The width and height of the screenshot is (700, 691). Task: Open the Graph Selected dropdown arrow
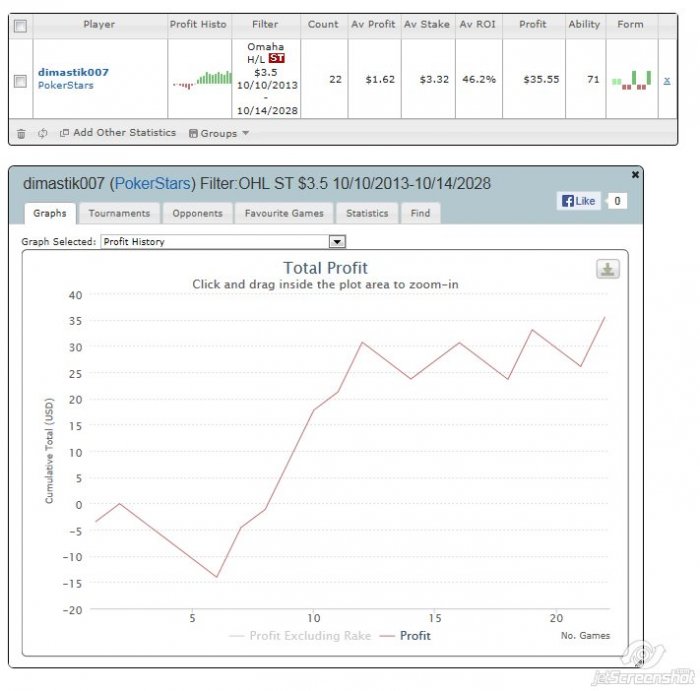point(337,241)
